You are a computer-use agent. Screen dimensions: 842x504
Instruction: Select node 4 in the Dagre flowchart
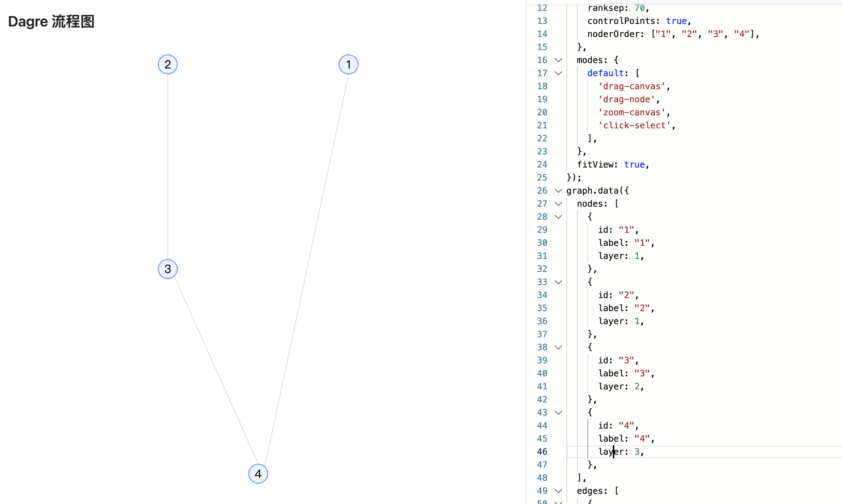tap(258, 474)
